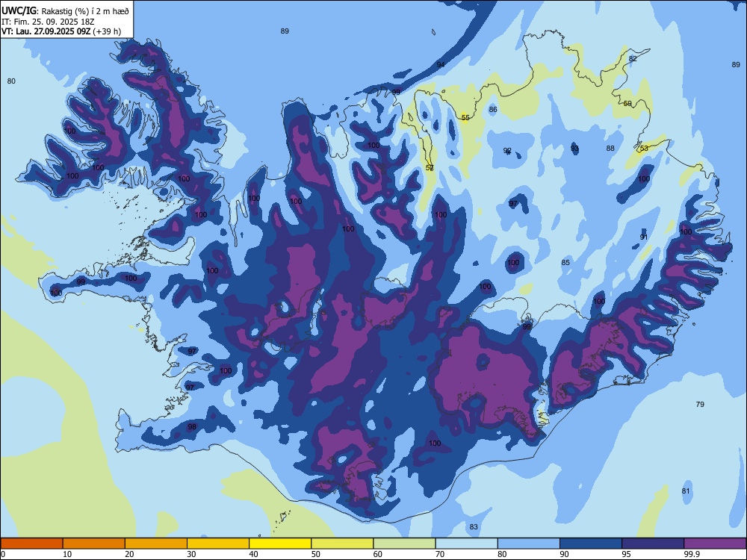The image size is (747, 560).
Task: Select the bright yellow 40–50 legend swatch
Action: 280,544
